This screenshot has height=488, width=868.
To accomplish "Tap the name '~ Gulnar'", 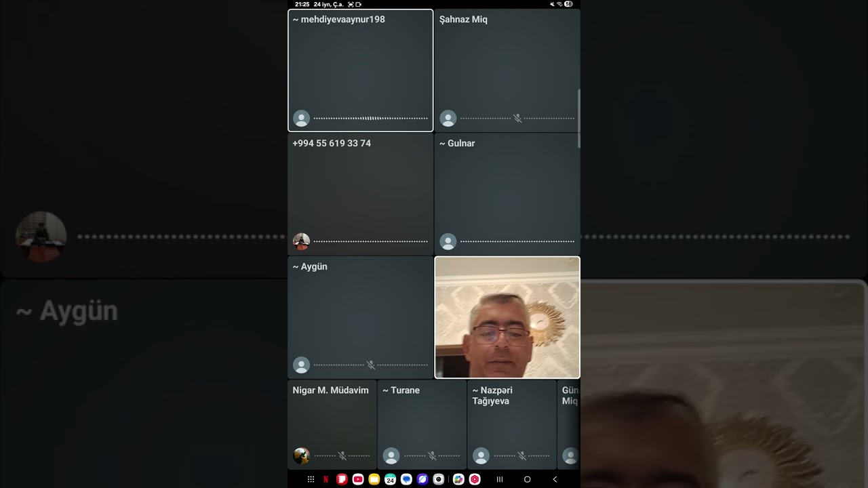I will pyautogui.click(x=457, y=143).
